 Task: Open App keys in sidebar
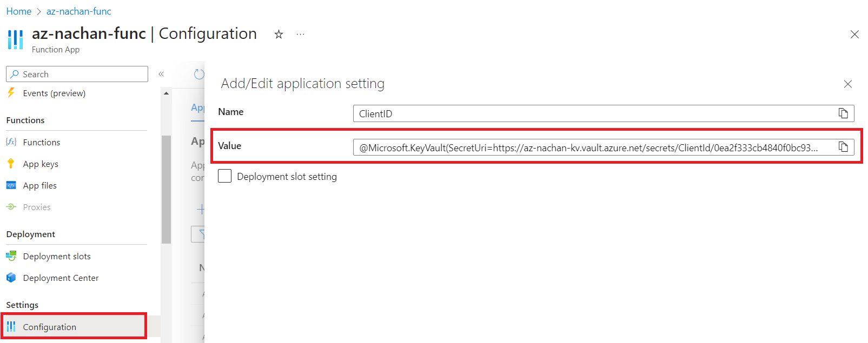point(41,164)
